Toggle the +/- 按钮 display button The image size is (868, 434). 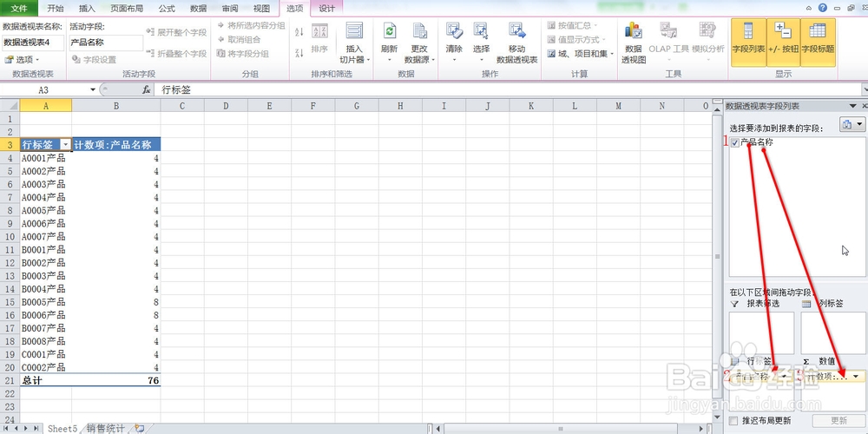tap(783, 43)
